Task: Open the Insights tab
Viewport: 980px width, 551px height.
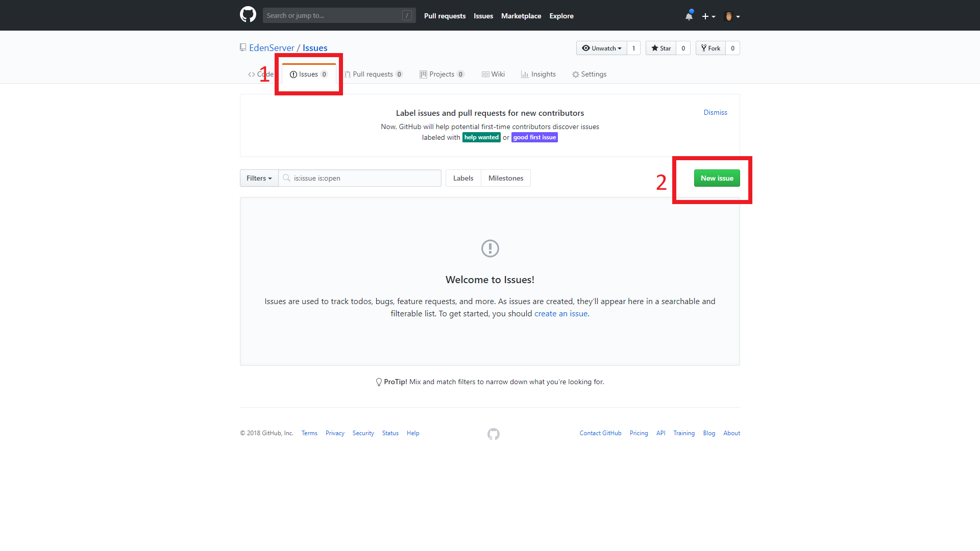Action: tap(538, 74)
